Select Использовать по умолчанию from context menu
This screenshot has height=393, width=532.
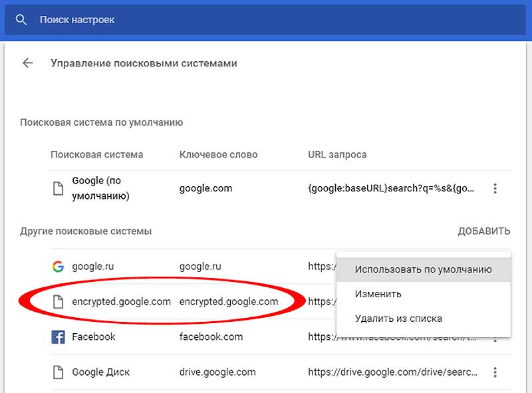pyautogui.click(x=424, y=269)
